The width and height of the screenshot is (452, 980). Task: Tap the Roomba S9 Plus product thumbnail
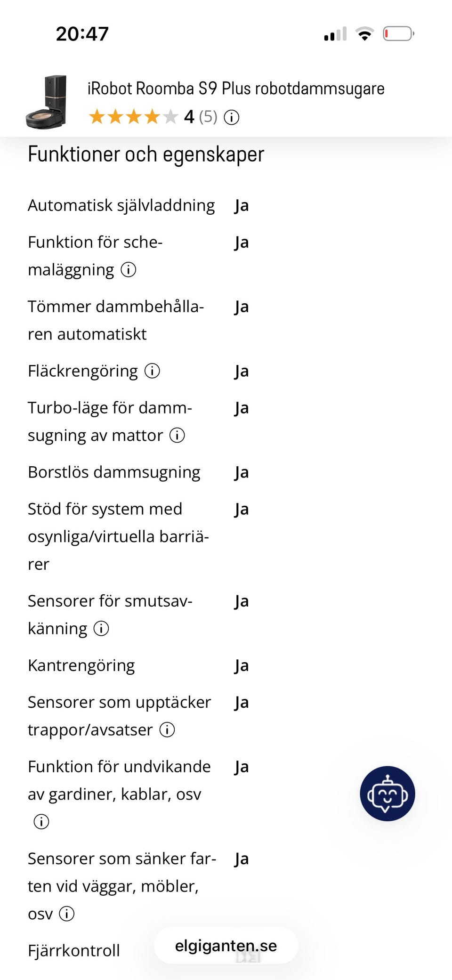(47, 102)
